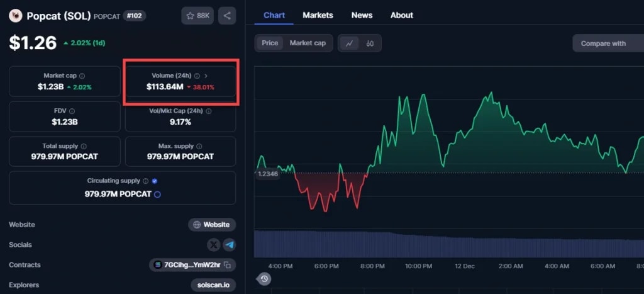The image size is (644, 294).
Task: Open the X (Twitter) social link
Action: click(x=214, y=245)
